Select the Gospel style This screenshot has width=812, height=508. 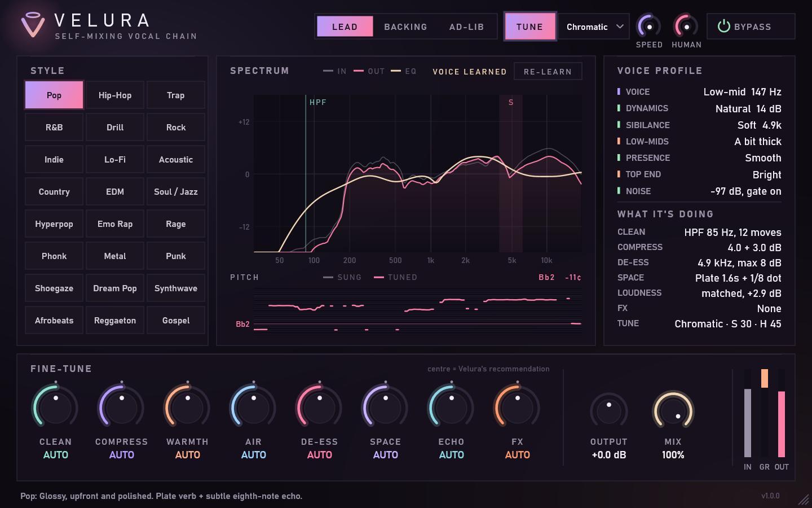click(176, 320)
